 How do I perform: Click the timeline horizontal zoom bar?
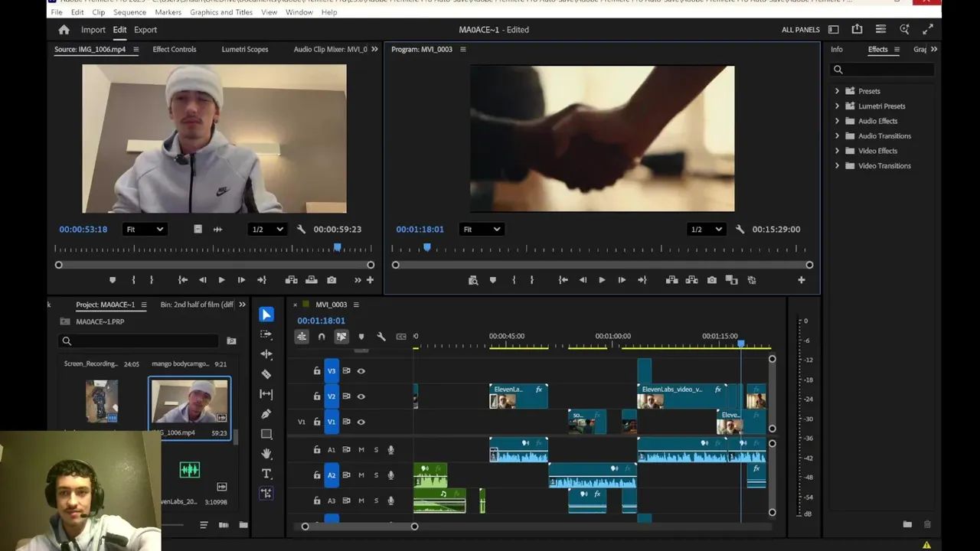[x=360, y=527]
